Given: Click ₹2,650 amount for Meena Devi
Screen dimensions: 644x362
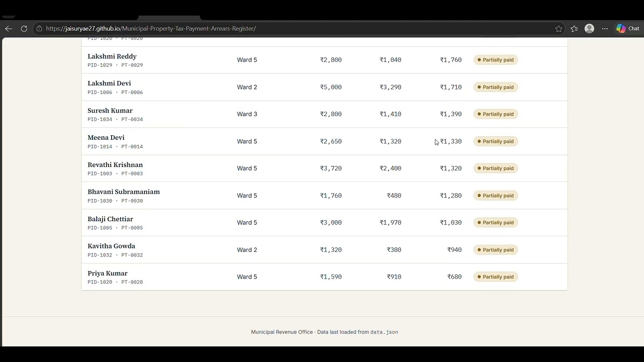Looking at the screenshot, I should (x=331, y=141).
